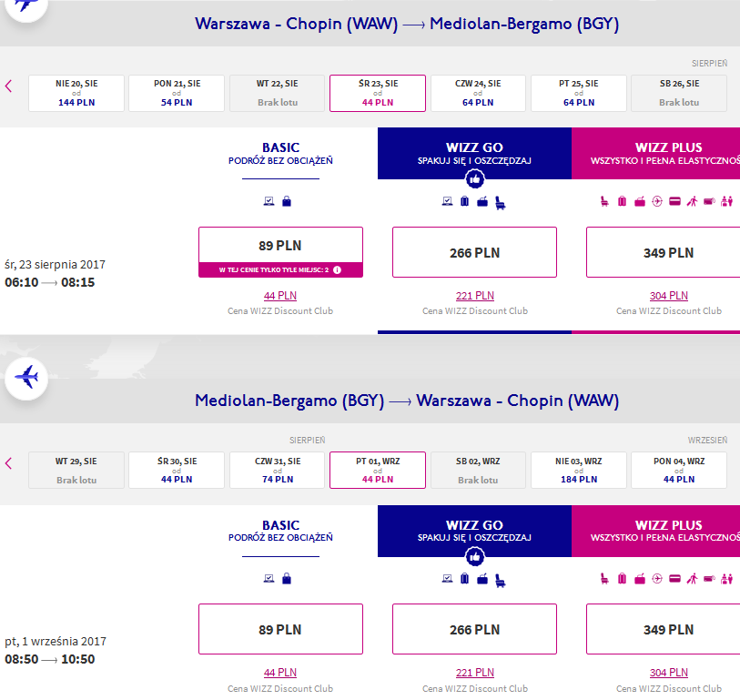Viewport: 740px width, 700px height.
Task: Click the seat icon under return WIZZ GO
Action: tap(501, 580)
